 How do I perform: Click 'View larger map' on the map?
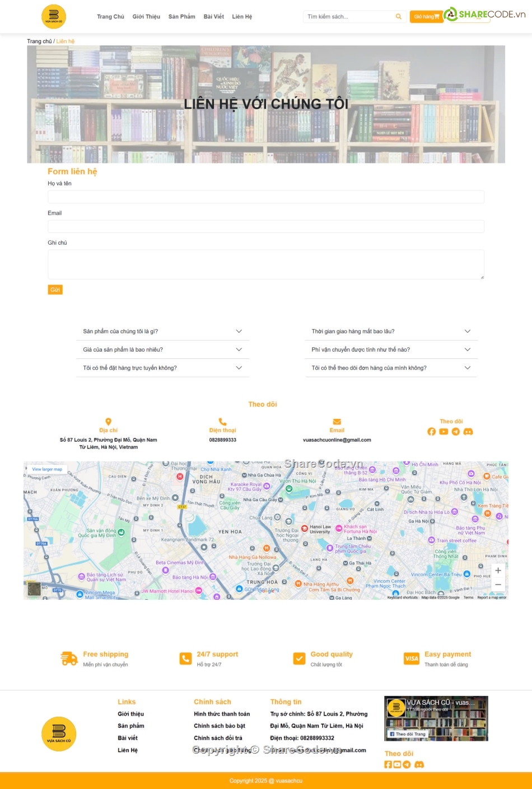point(47,469)
